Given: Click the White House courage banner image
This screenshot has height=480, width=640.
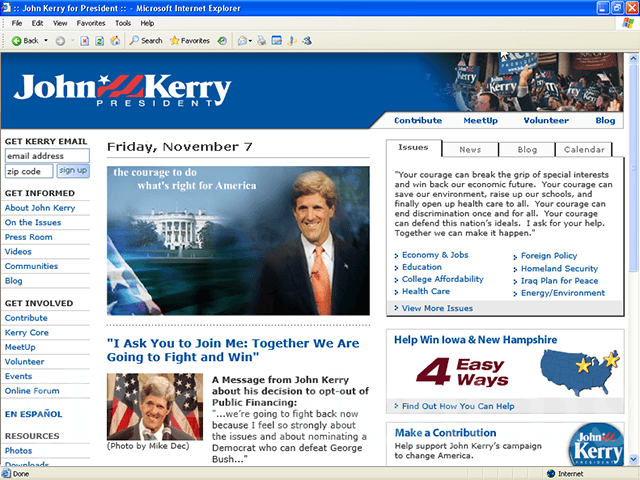Looking at the screenshot, I should pyautogui.click(x=238, y=240).
